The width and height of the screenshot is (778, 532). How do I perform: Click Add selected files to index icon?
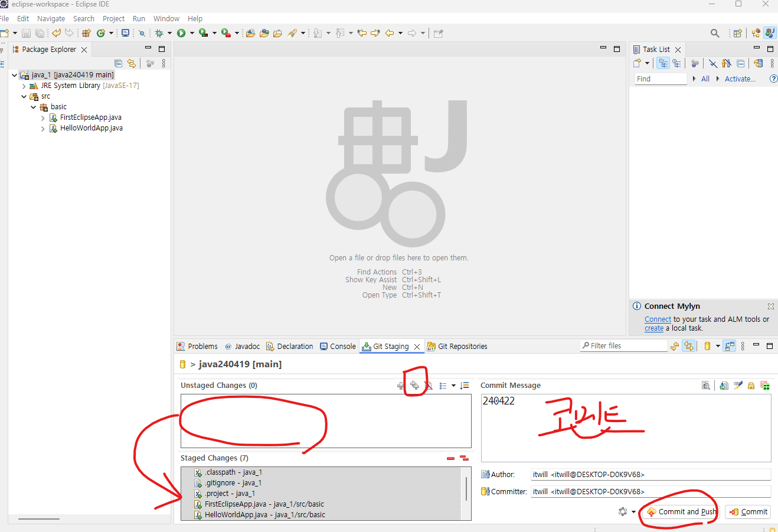(401, 386)
